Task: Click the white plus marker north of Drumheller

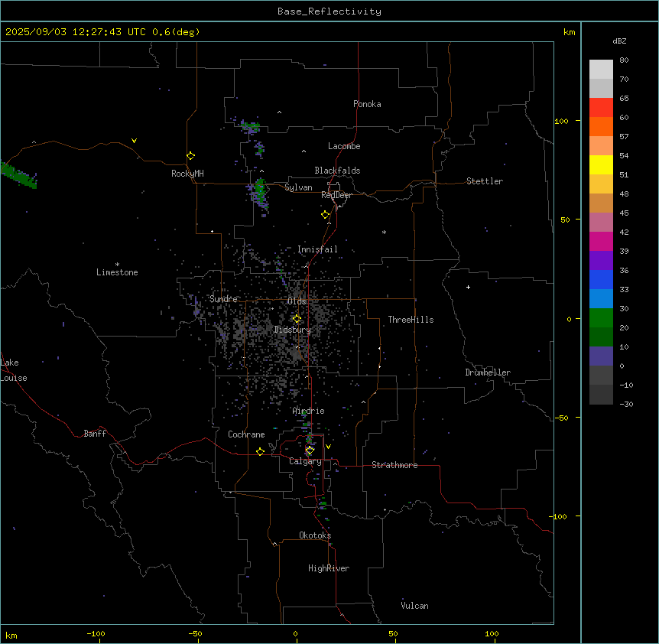Action: coord(468,287)
